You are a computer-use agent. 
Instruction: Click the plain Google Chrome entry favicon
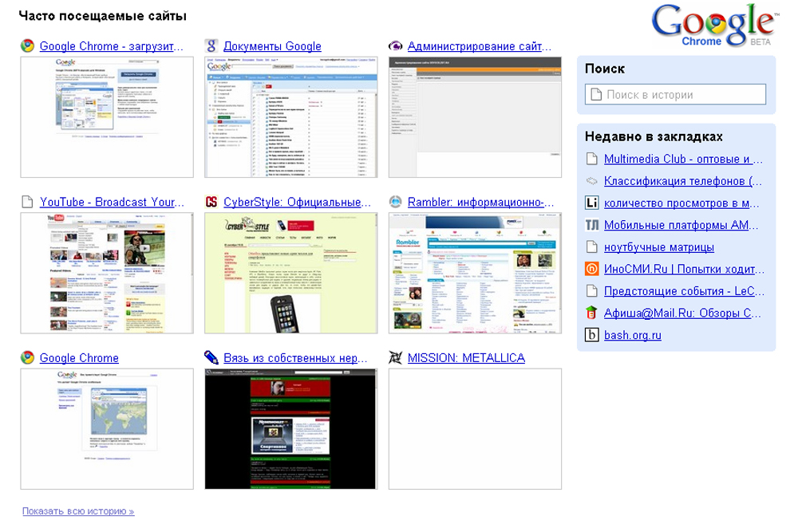27,357
